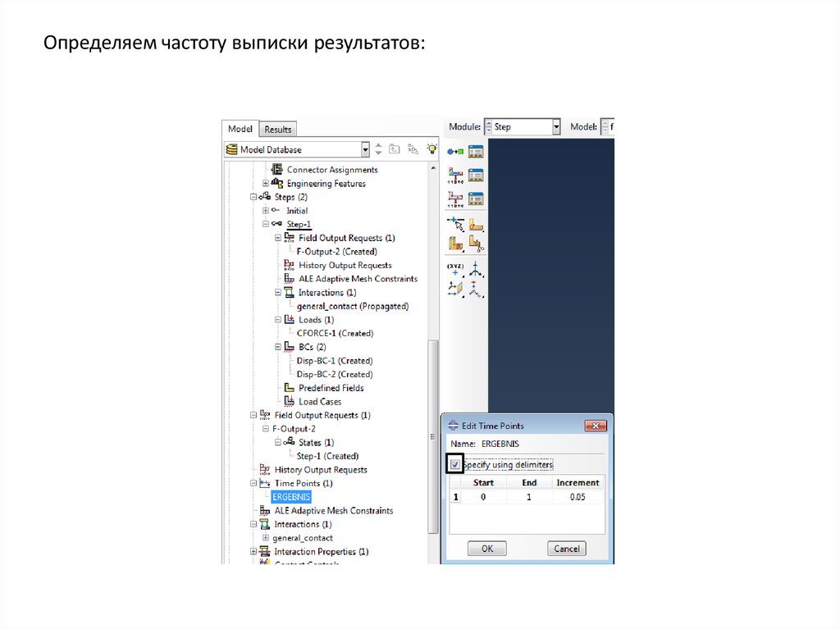The width and height of the screenshot is (840, 629).
Task: Click the Increment cell 0.05
Action: (577, 497)
